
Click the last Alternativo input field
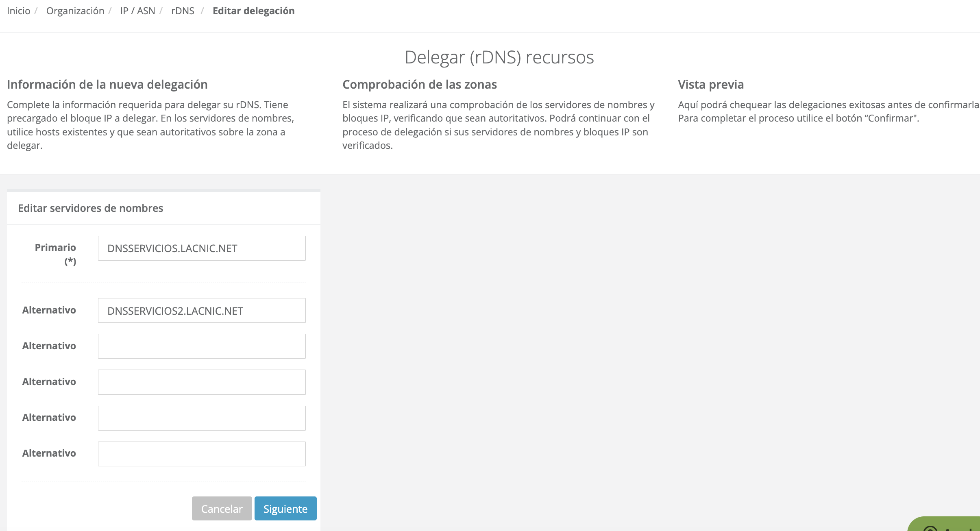point(202,454)
